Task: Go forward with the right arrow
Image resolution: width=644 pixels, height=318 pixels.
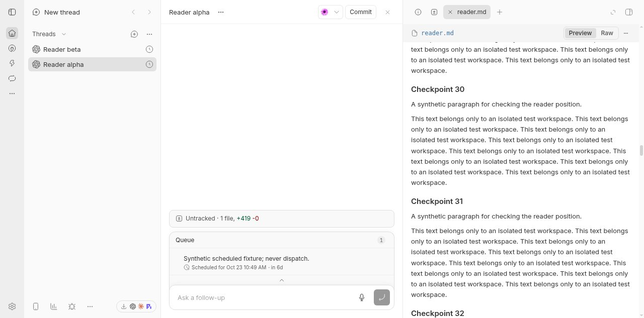Action: 149,12
